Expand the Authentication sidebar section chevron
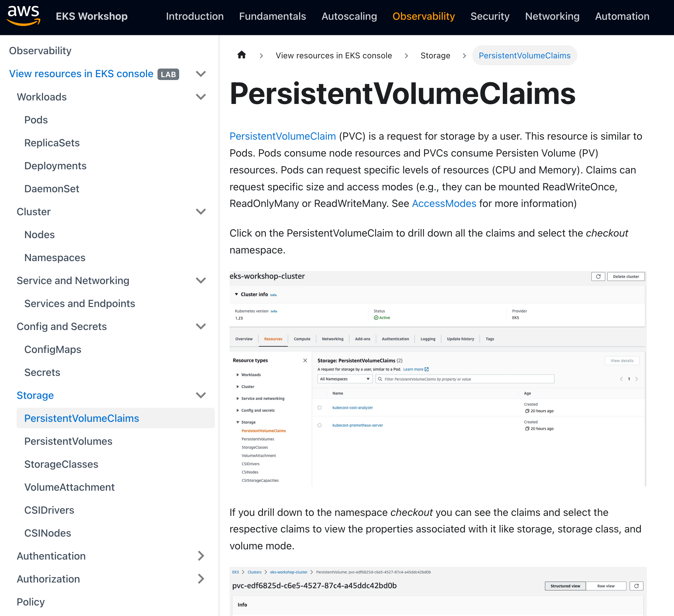 201,556
